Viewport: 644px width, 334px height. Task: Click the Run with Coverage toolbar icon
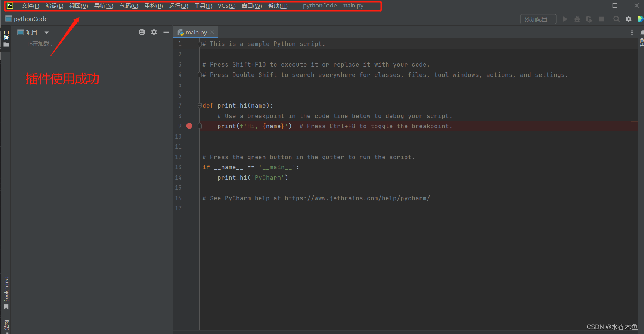click(x=589, y=19)
